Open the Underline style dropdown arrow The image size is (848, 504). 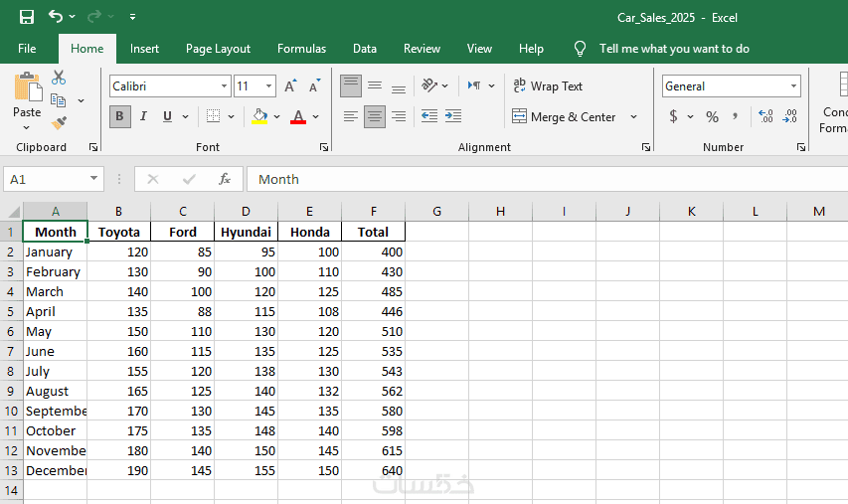click(186, 117)
